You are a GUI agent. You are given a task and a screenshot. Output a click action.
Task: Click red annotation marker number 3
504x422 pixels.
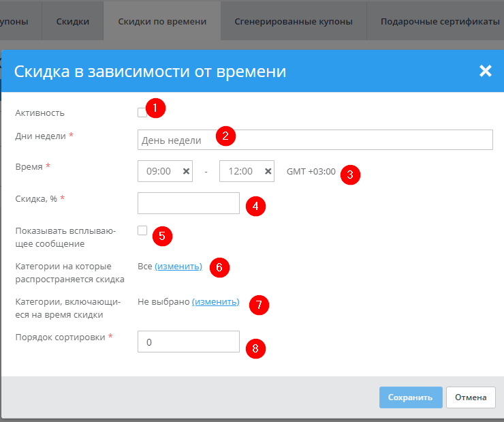click(x=349, y=174)
